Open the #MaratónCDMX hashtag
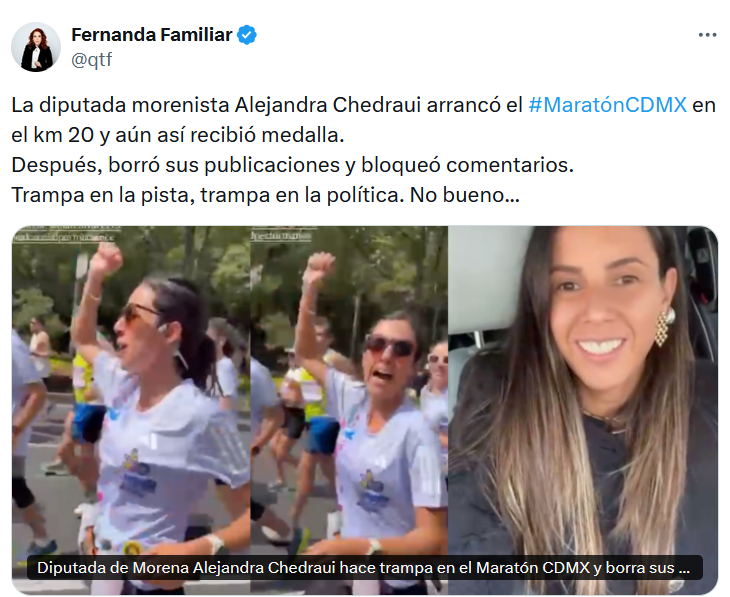730x597 pixels. (608, 105)
